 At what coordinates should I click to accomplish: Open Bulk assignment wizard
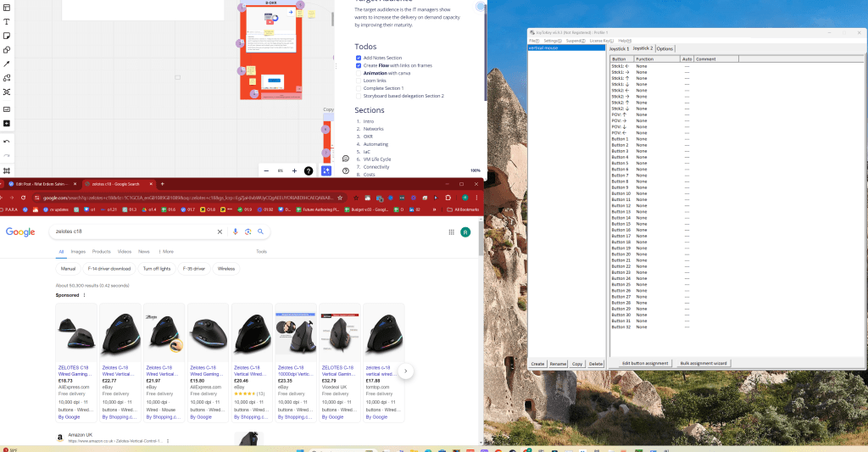click(x=703, y=363)
